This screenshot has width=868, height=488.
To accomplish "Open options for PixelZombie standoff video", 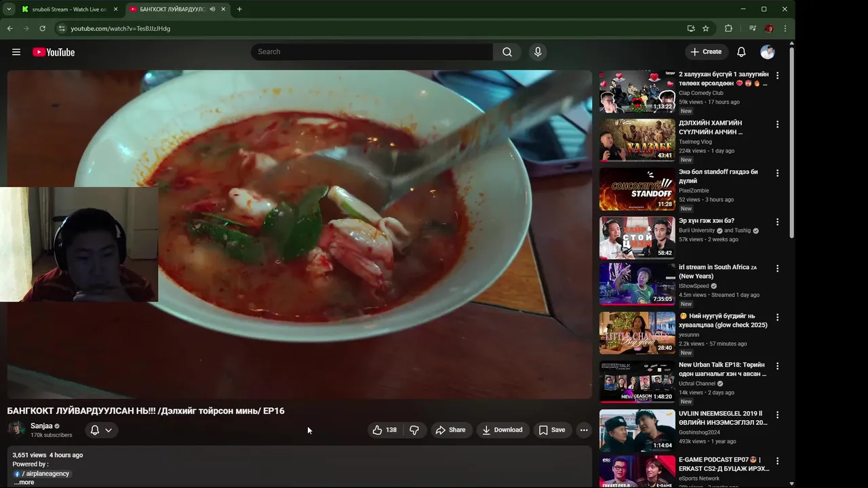I will coord(777,173).
